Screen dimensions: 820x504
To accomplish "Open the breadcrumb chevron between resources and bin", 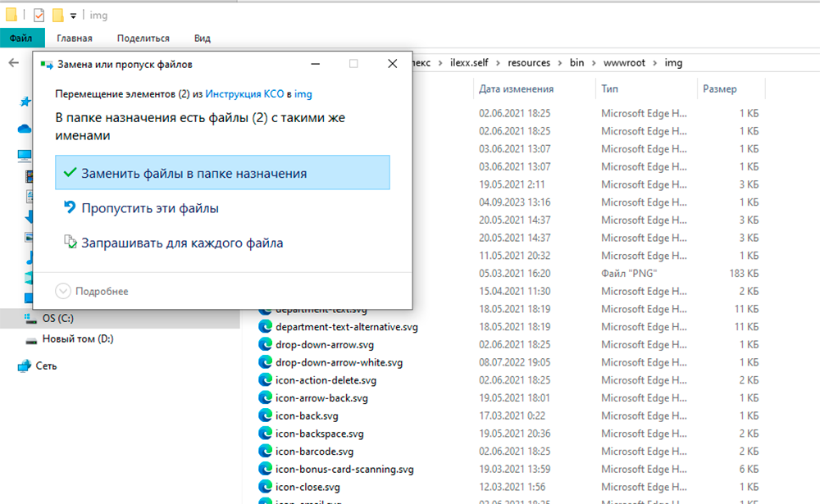I will tap(560, 63).
